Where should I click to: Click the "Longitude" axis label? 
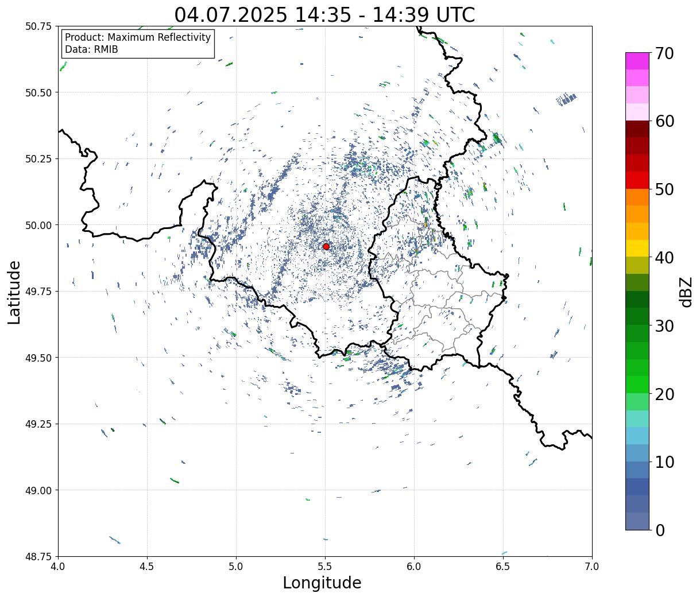[x=322, y=583]
